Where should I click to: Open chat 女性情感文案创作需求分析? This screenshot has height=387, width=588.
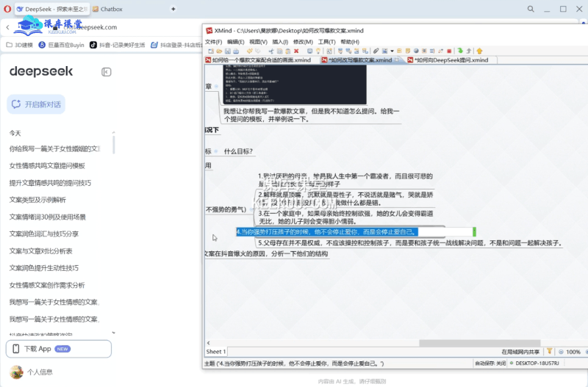click(47, 285)
